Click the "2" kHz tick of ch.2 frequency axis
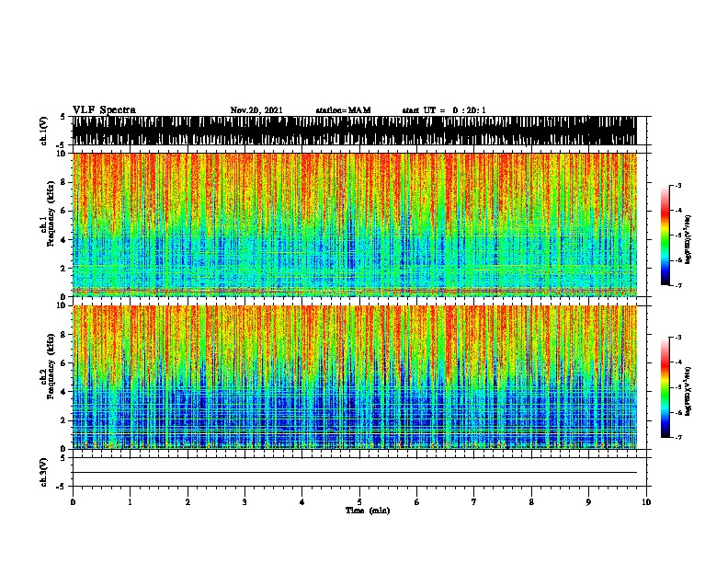This screenshot has height=563, width=728. click(x=64, y=420)
